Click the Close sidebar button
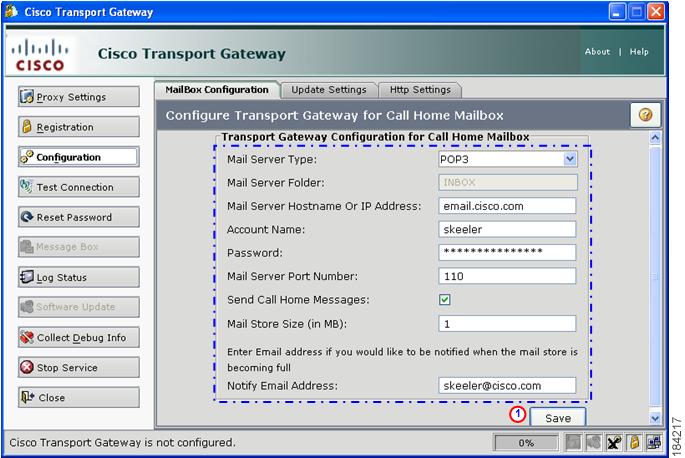Viewport: 685px width, 458px height. (79, 397)
